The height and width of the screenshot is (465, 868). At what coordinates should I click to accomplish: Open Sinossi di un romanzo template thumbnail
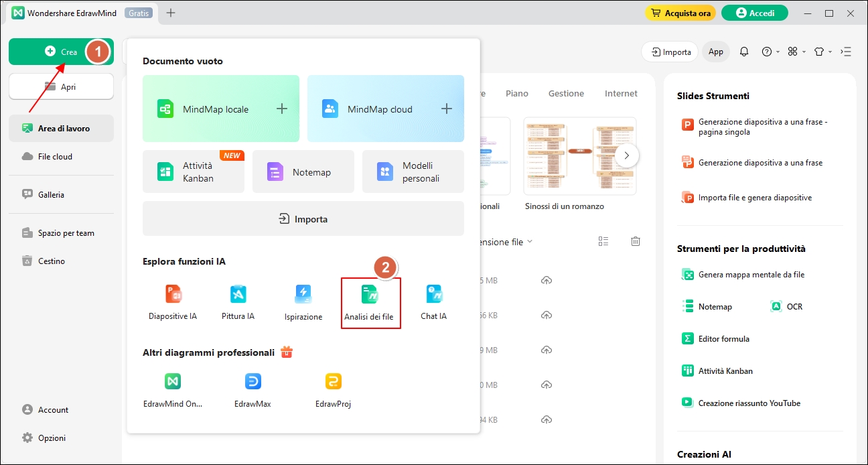tap(580, 156)
